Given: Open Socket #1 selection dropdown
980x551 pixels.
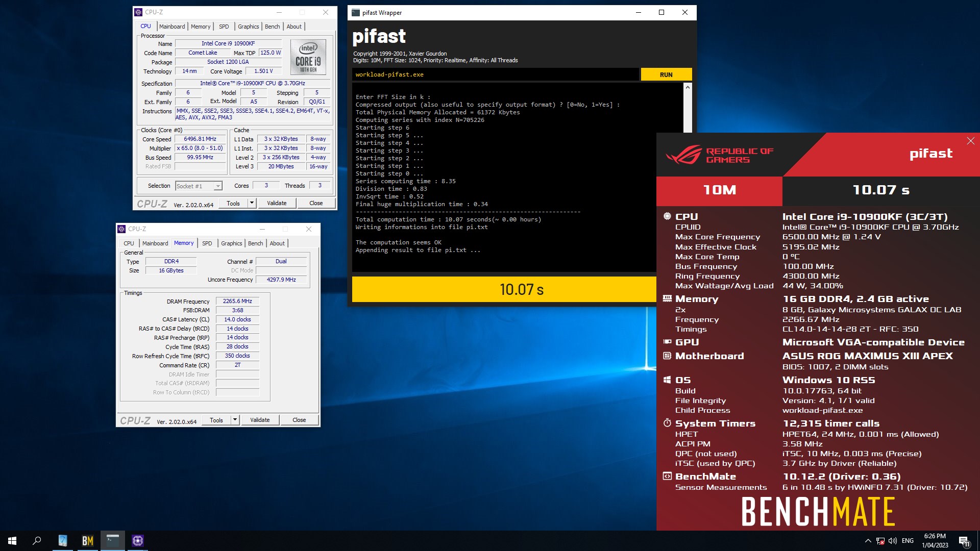Looking at the screenshot, I should point(199,186).
